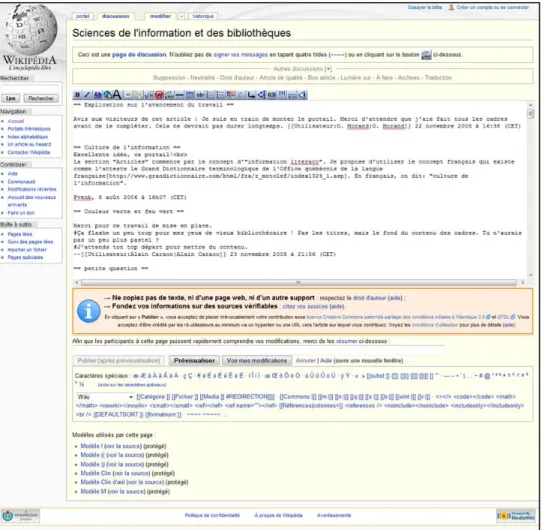Screen dimensions: 544x530
Task: Click the Lire search button
Action: tap(11, 99)
